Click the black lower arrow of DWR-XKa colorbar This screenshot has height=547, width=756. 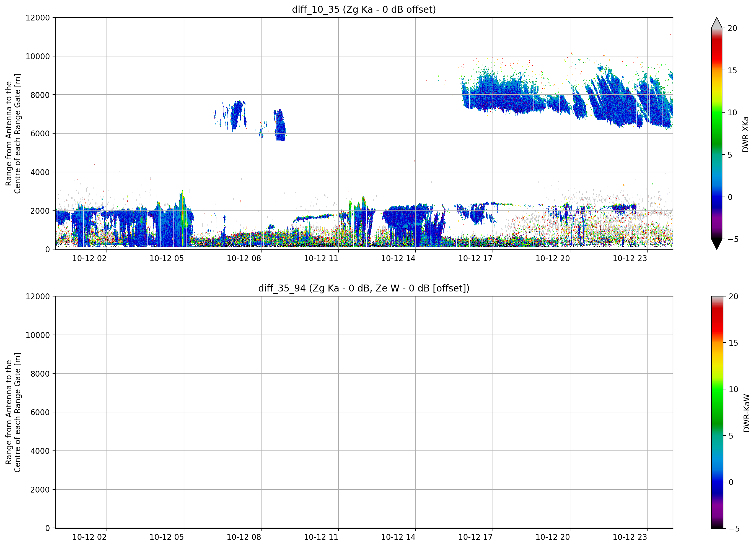(x=717, y=244)
